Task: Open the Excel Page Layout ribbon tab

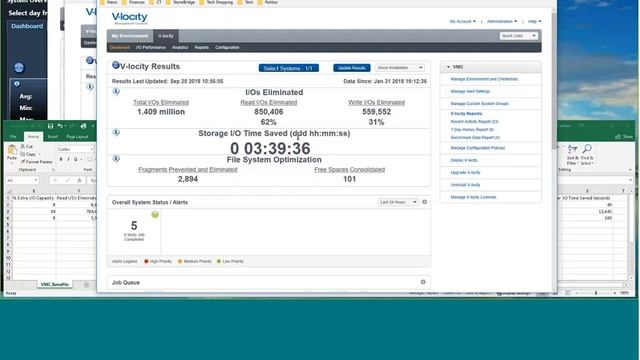Action: point(77,137)
